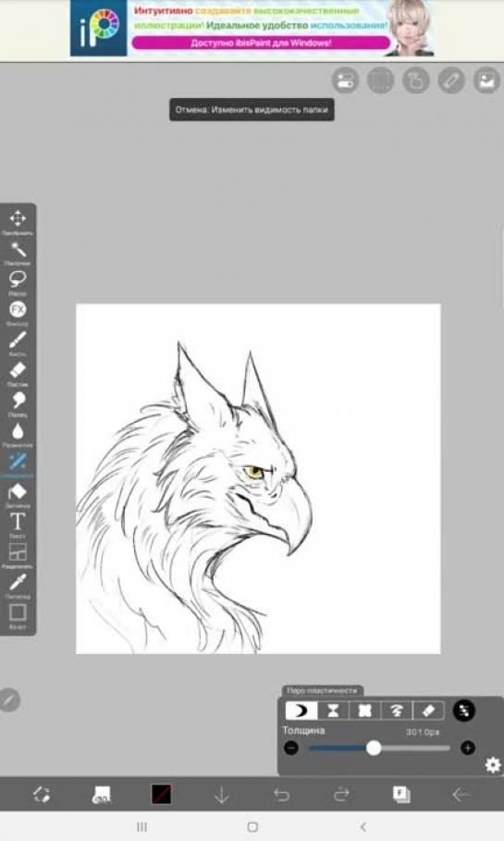The image size is (504, 841).
Task: Open the black current color swatch
Action: pyautogui.click(x=162, y=795)
